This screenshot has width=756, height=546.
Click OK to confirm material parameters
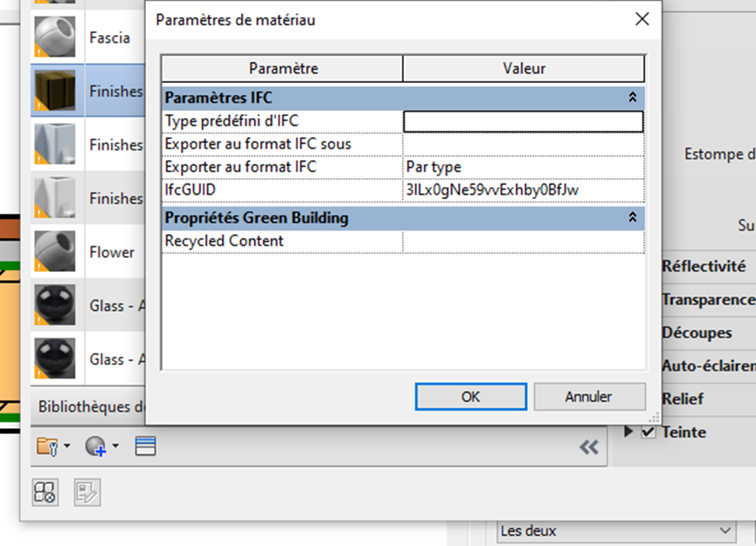click(470, 397)
